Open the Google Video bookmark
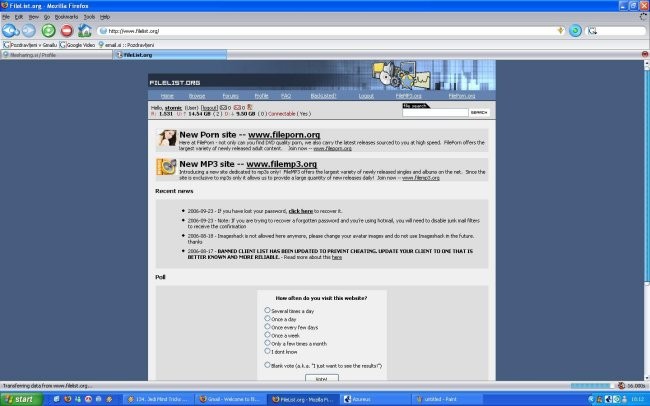 (78, 45)
